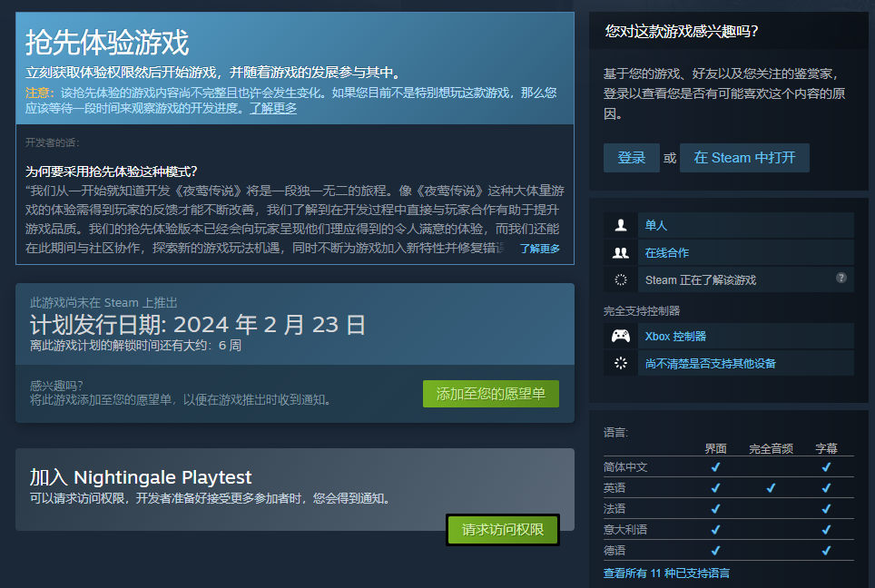
Task: Open the 在线合作 category link
Action: [x=667, y=253]
